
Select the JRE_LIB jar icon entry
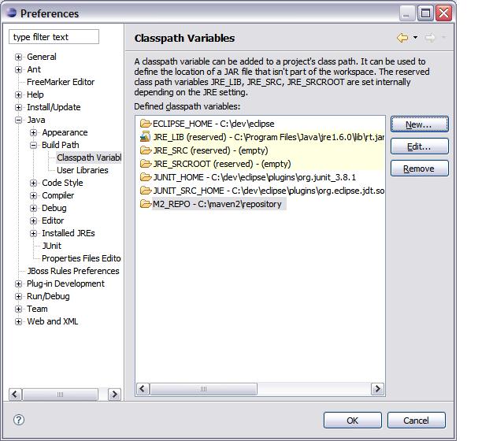tap(145, 137)
